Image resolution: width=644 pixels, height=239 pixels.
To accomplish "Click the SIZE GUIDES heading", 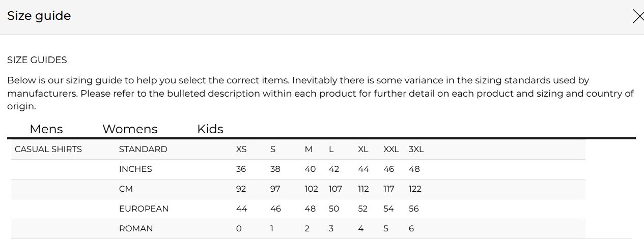I will pos(37,60).
